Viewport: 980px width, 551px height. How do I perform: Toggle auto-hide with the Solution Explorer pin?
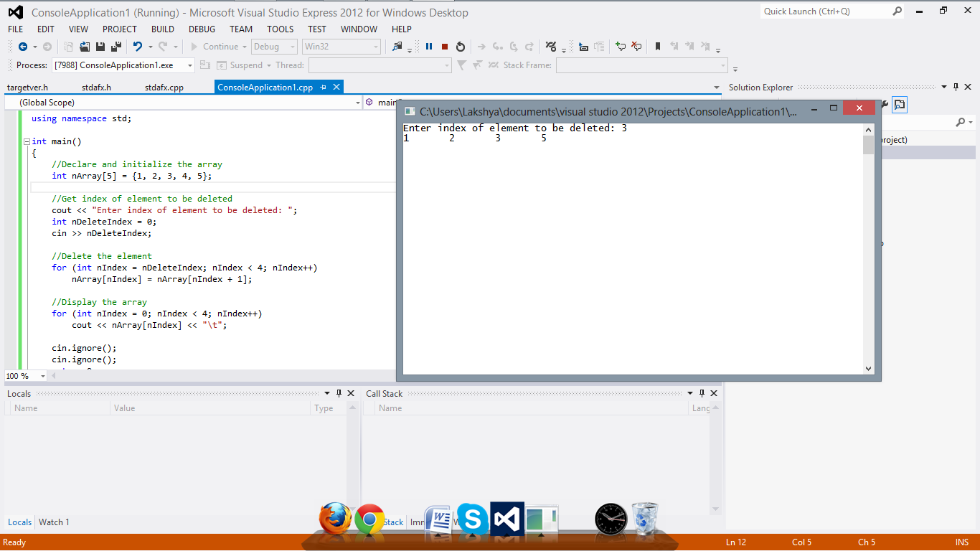(x=955, y=87)
